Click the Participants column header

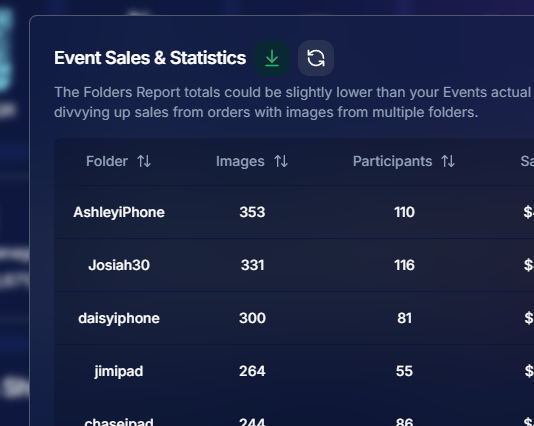click(392, 161)
